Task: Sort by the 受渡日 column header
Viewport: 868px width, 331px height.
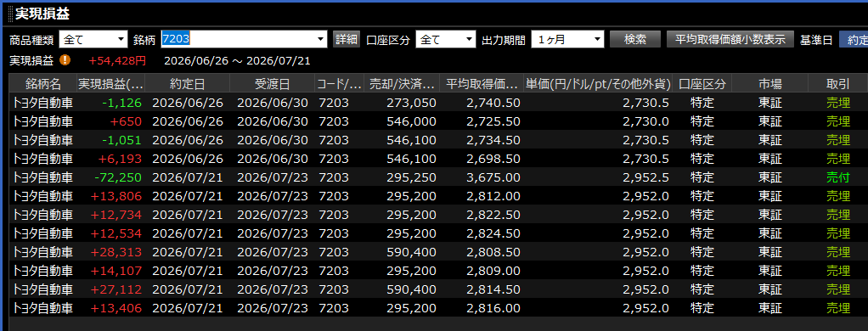Action: click(272, 84)
